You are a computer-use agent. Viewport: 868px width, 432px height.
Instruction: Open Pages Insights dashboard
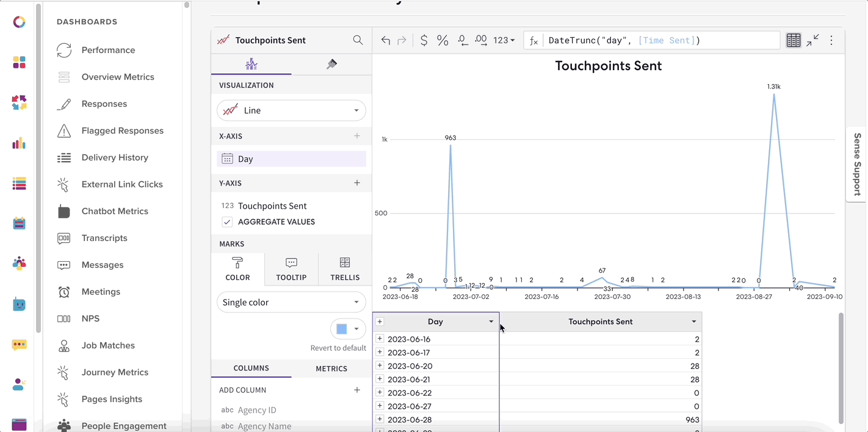pyautogui.click(x=112, y=399)
